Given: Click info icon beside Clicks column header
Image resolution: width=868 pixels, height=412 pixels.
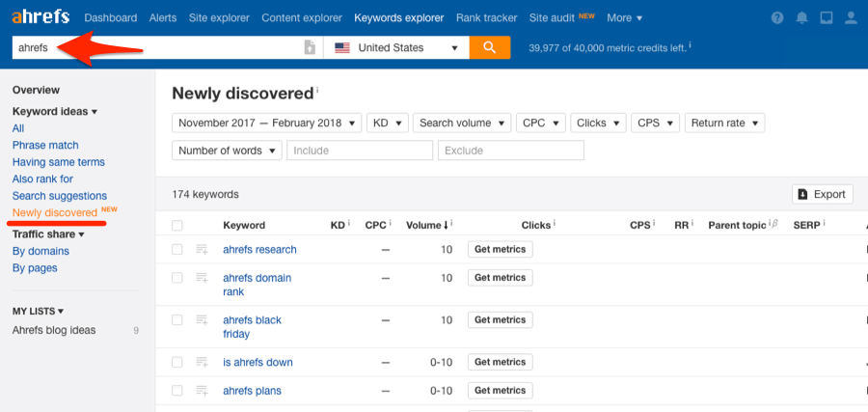Looking at the screenshot, I should 555,223.
